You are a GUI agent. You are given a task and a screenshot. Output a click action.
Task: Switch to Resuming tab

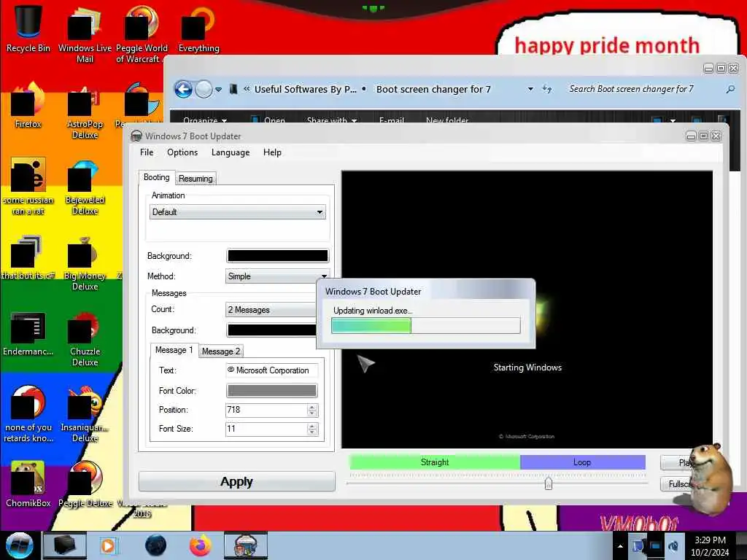[x=196, y=179]
